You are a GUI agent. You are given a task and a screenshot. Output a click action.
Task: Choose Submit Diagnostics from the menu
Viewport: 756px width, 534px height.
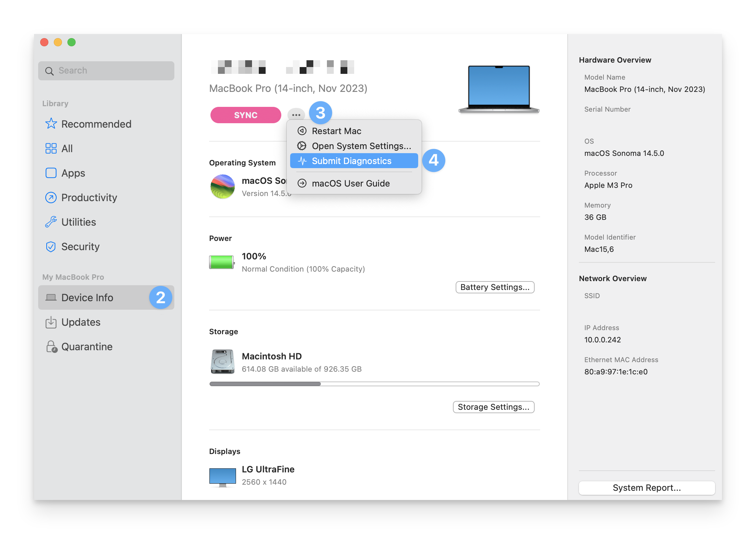tap(352, 161)
